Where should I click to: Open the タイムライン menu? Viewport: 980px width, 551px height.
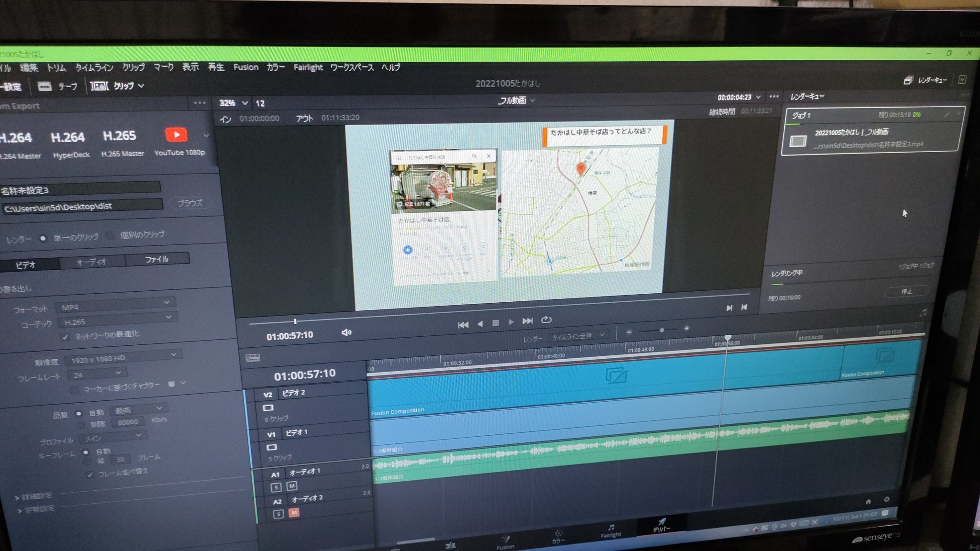[x=94, y=67]
